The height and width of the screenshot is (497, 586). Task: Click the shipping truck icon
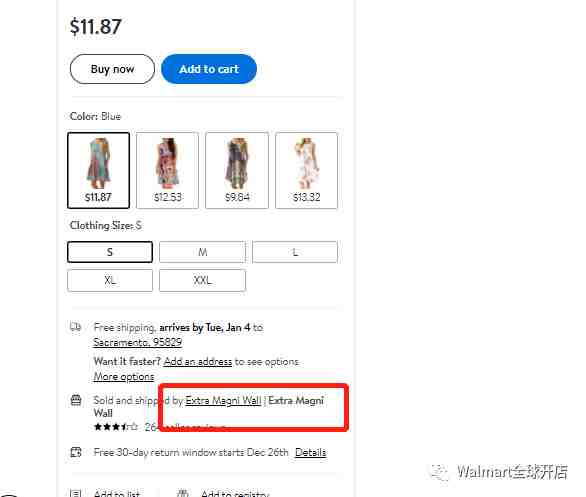click(x=75, y=327)
